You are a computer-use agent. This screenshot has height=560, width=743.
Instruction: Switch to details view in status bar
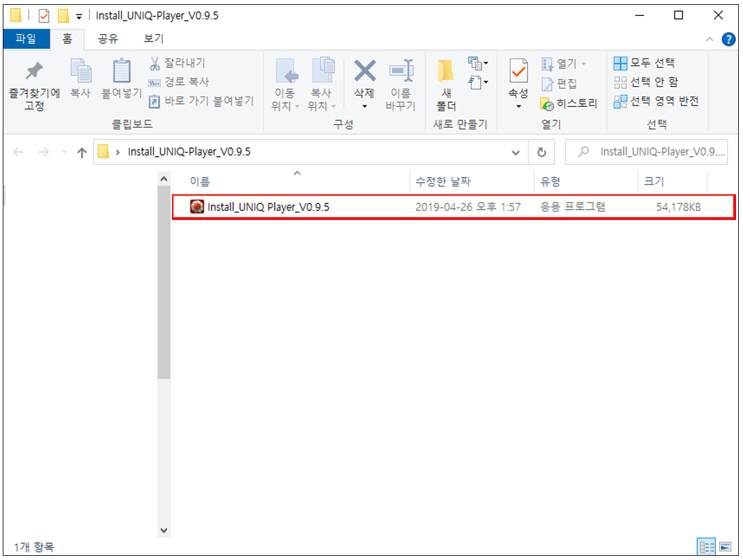click(706, 548)
